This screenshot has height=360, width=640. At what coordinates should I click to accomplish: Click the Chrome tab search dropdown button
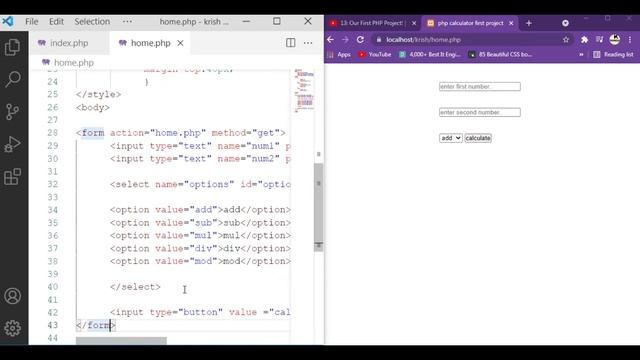565,23
